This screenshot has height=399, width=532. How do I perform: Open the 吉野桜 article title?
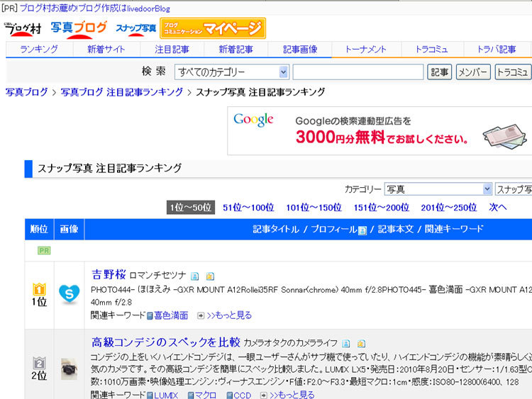(109, 274)
